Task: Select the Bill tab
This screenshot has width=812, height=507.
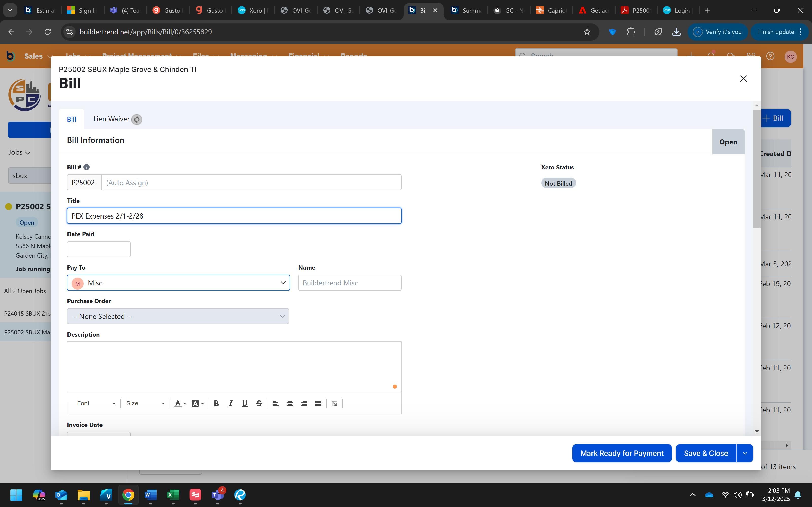Action: pos(72,119)
